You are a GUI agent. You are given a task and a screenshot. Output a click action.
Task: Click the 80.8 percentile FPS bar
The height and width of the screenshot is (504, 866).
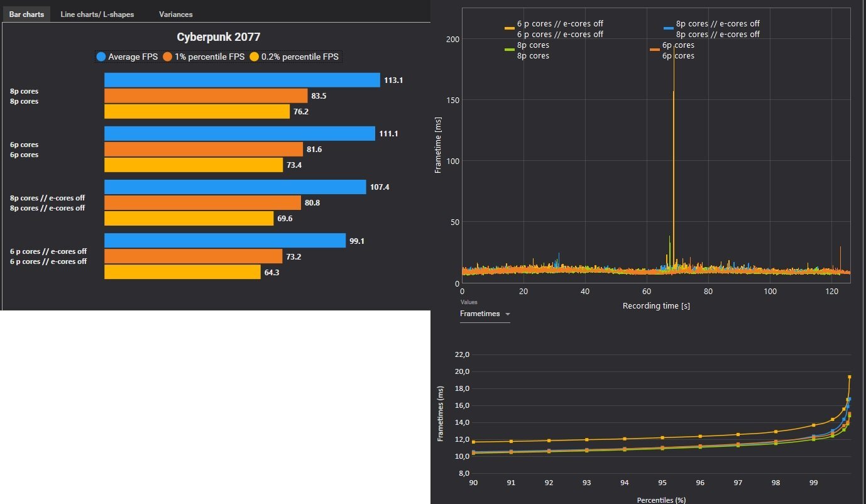coord(202,202)
